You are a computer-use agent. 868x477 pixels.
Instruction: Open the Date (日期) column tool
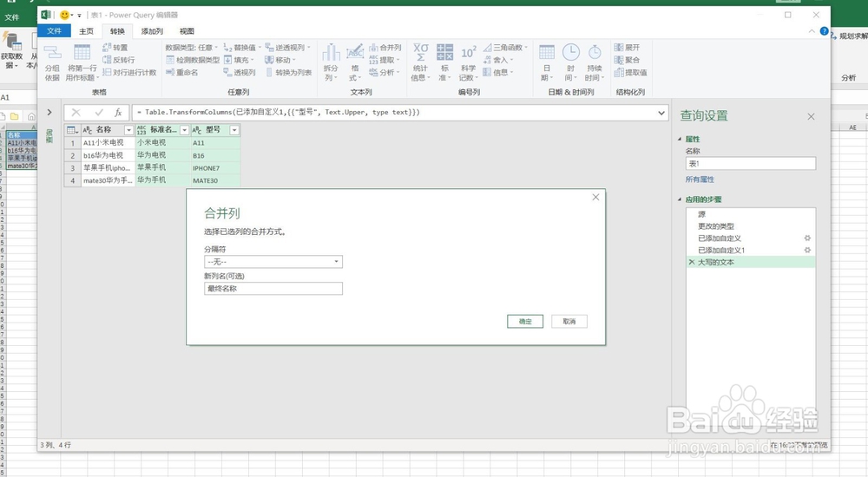tap(546, 62)
